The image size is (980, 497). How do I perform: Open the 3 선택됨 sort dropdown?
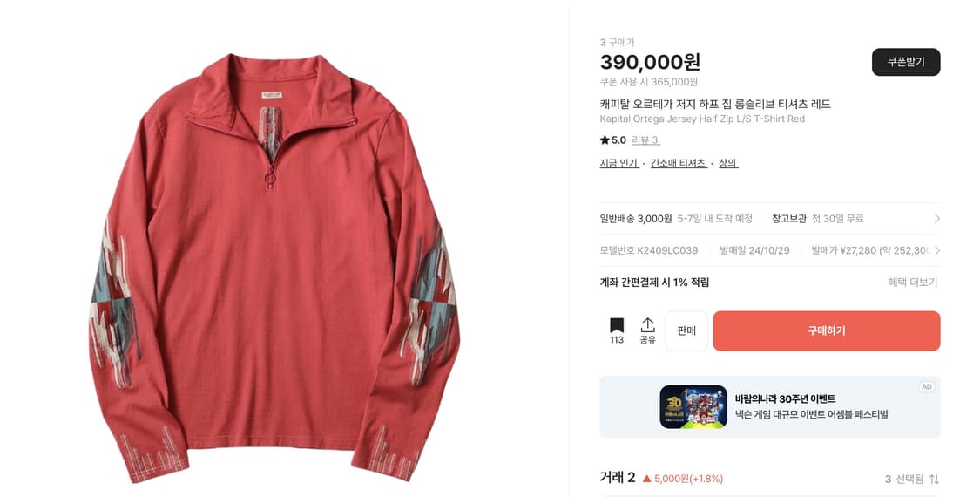911,479
